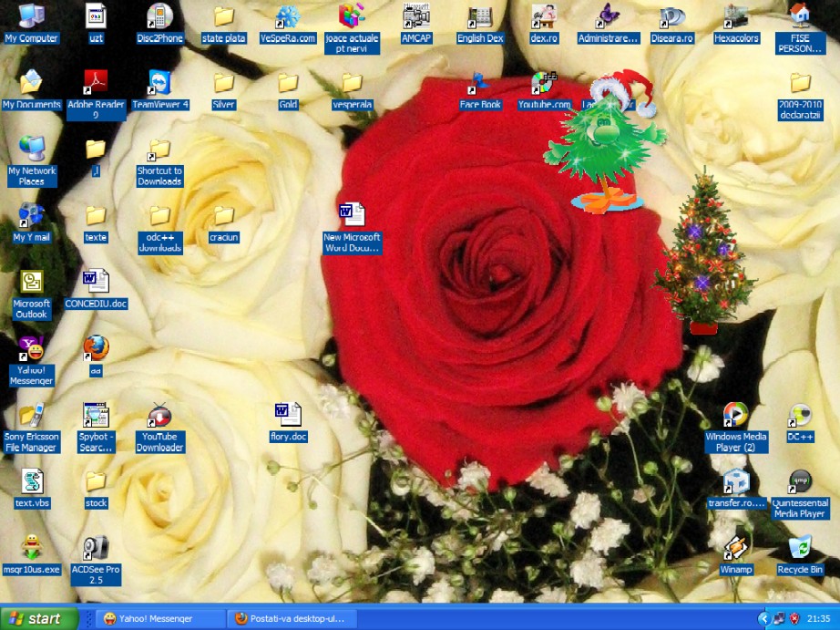Select the DC++ desktop shortcut
Image resolution: width=840 pixels, height=630 pixels.
tap(800, 416)
